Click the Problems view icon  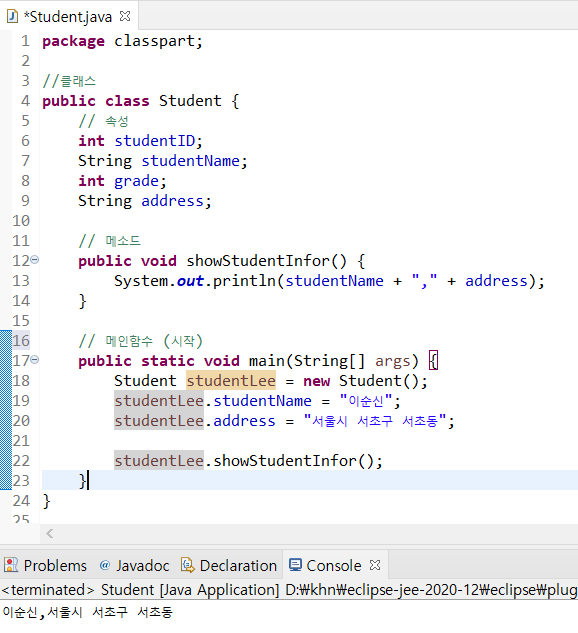click(x=11, y=565)
